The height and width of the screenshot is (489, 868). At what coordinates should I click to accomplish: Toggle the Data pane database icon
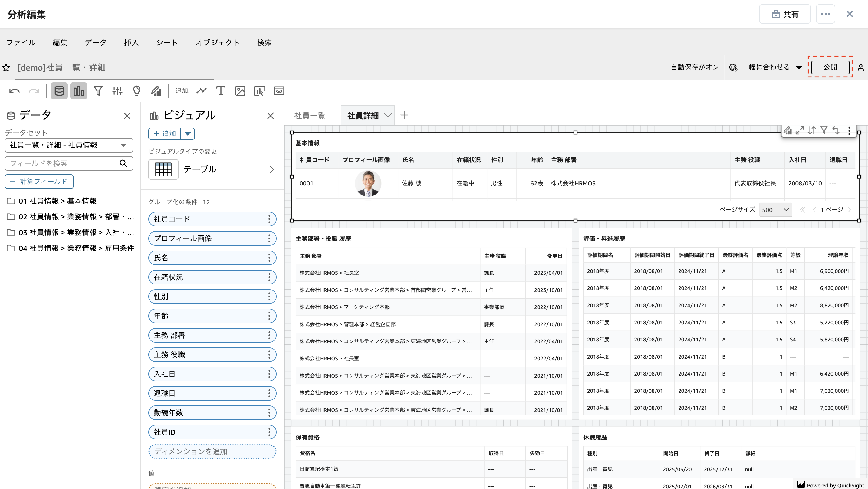59,91
